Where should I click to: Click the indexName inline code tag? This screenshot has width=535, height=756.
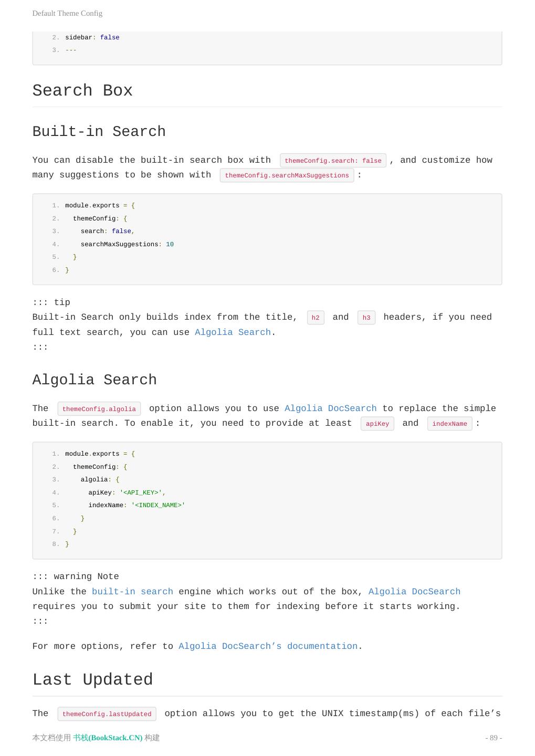coord(449,424)
